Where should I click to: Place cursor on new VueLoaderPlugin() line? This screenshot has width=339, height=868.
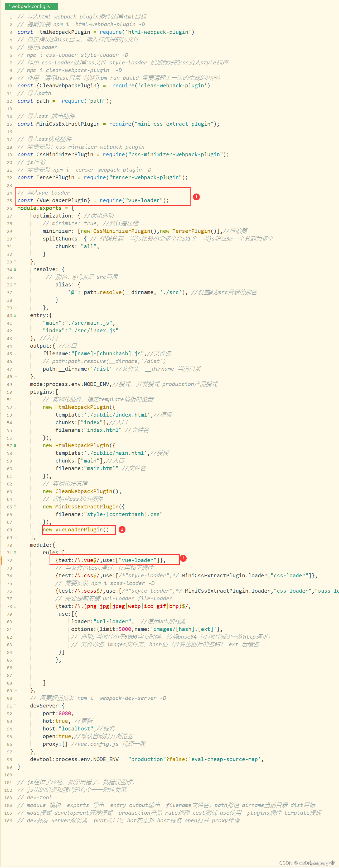coord(76,530)
